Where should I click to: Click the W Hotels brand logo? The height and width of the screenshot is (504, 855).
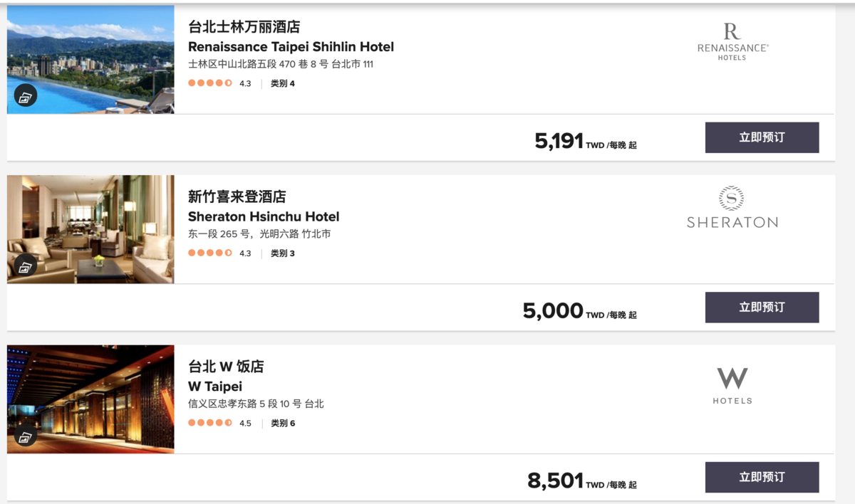click(732, 386)
